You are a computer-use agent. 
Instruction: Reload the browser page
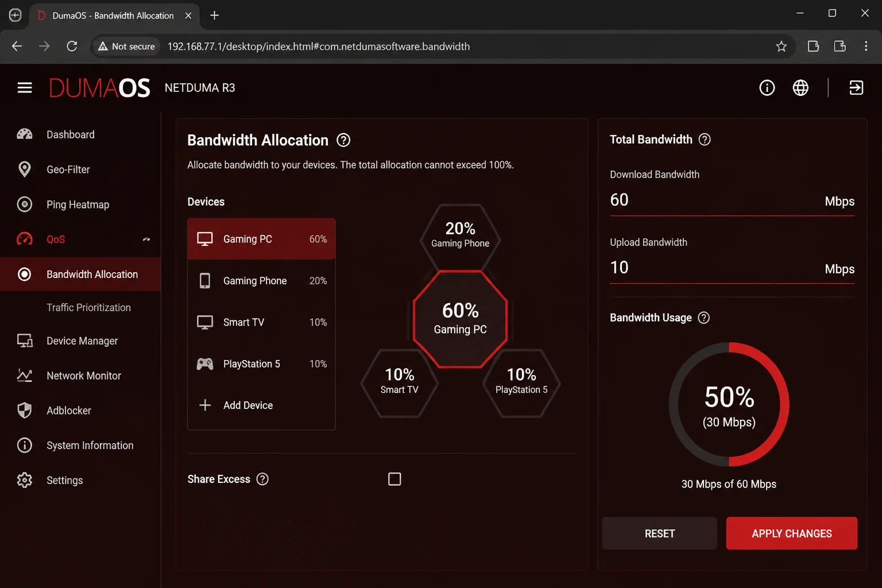(72, 47)
